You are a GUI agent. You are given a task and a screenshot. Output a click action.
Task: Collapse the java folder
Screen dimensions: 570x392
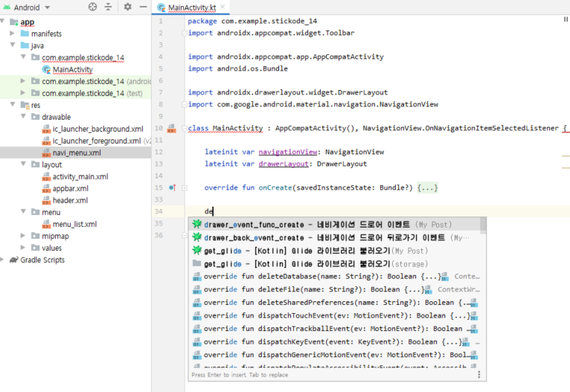(13, 45)
